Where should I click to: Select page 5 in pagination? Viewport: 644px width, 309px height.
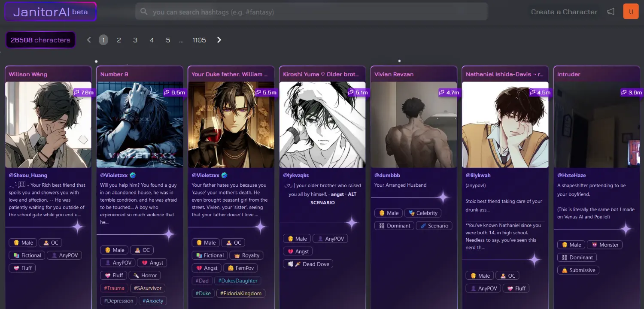(168, 40)
